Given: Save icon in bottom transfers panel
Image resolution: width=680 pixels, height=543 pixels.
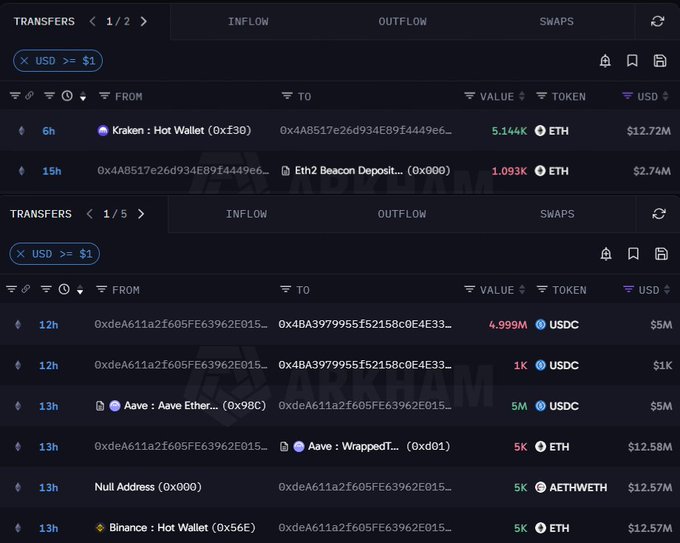Looking at the screenshot, I should pos(661,254).
